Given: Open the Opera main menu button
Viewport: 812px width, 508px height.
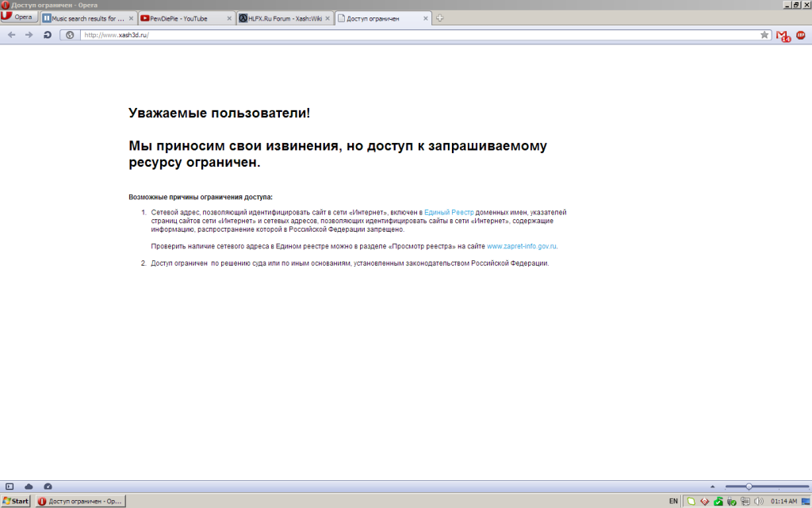Looking at the screenshot, I should coord(19,17).
